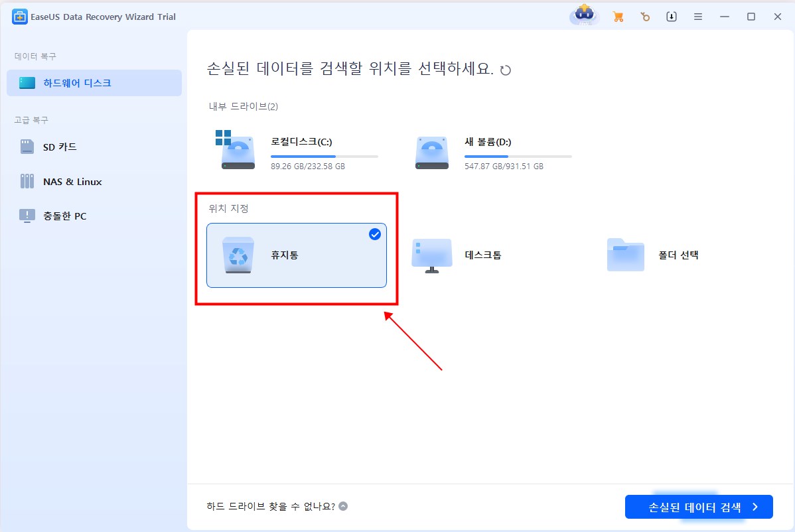Click the 새 볼륨(D:) label
This screenshot has width=795, height=532.
tap(488, 142)
